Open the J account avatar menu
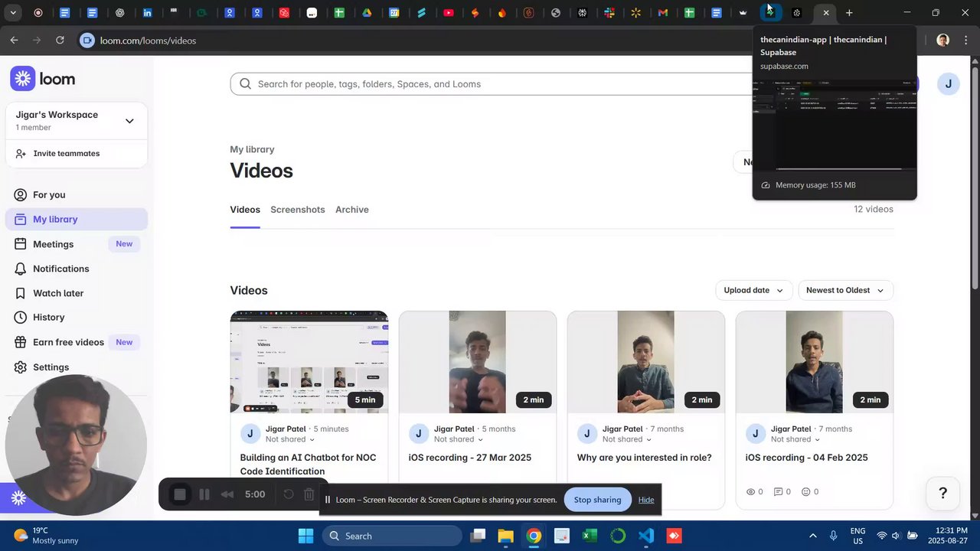The width and height of the screenshot is (980, 551). [x=948, y=84]
